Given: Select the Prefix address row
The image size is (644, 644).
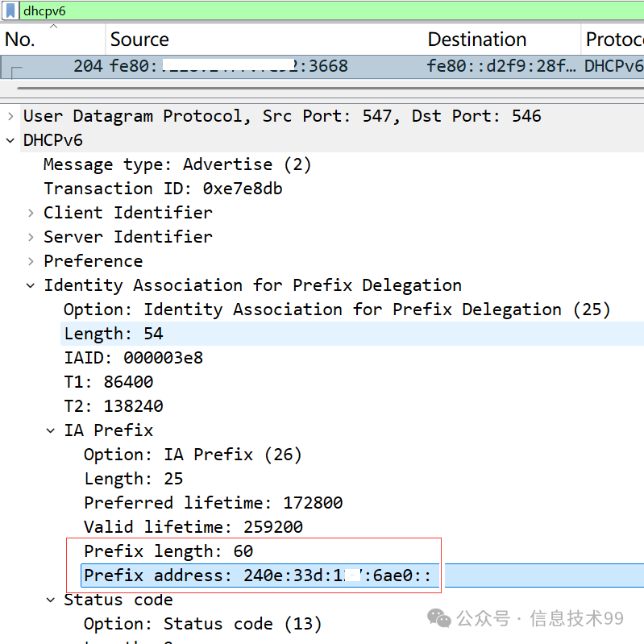Looking at the screenshot, I should tap(260, 575).
